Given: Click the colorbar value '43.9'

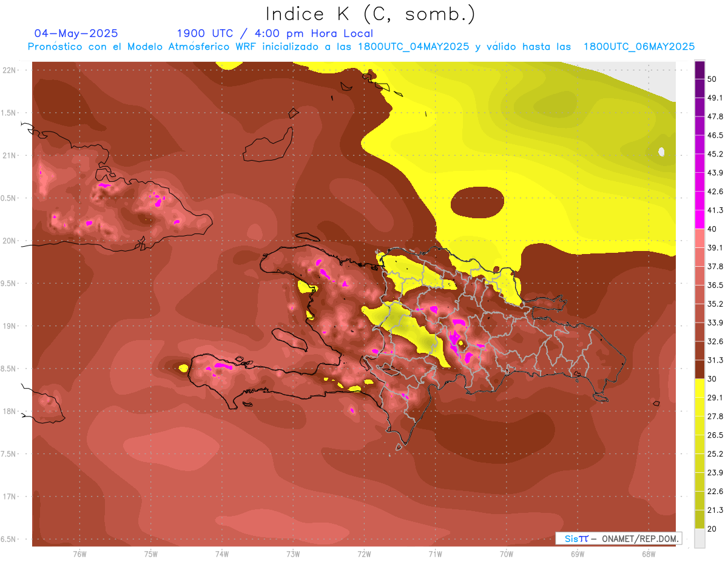Looking at the screenshot, I should pyautogui.click(x=715, y=173).
